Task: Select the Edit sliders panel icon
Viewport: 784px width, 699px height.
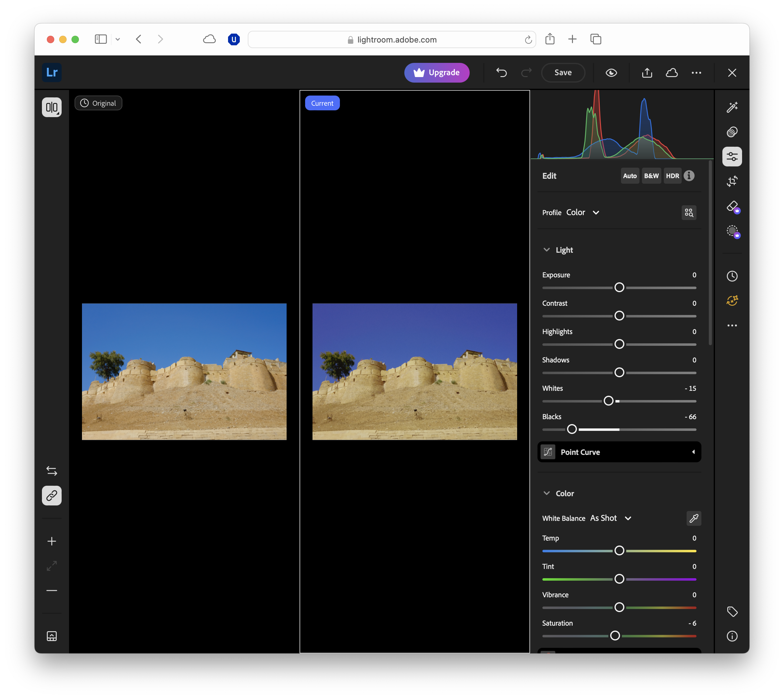Action: pos(732,157)
